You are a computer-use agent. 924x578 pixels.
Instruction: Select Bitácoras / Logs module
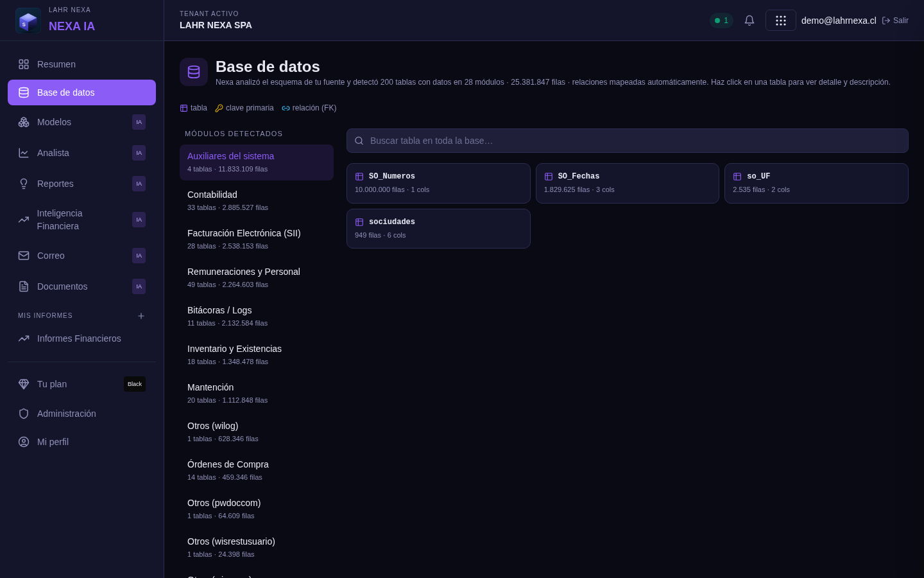257,317
